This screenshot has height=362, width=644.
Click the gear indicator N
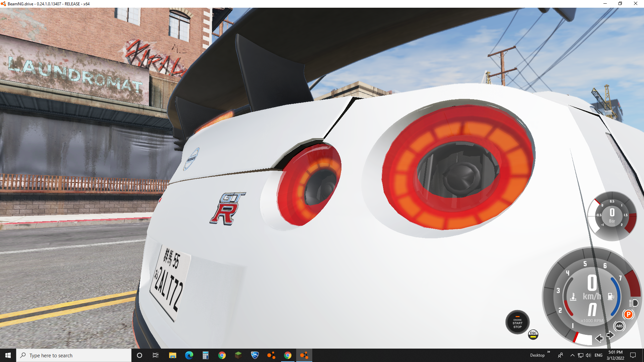[x=592, y=309]
